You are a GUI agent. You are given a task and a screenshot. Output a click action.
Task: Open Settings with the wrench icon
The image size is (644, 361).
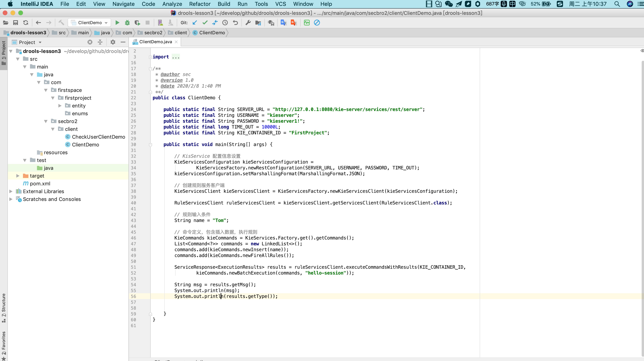click(248, 23)
